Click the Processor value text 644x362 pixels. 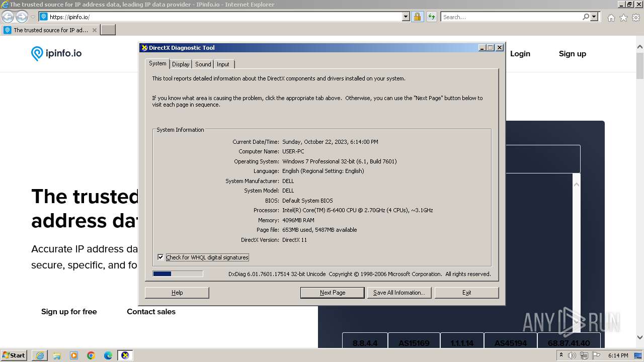click(358, 210)
